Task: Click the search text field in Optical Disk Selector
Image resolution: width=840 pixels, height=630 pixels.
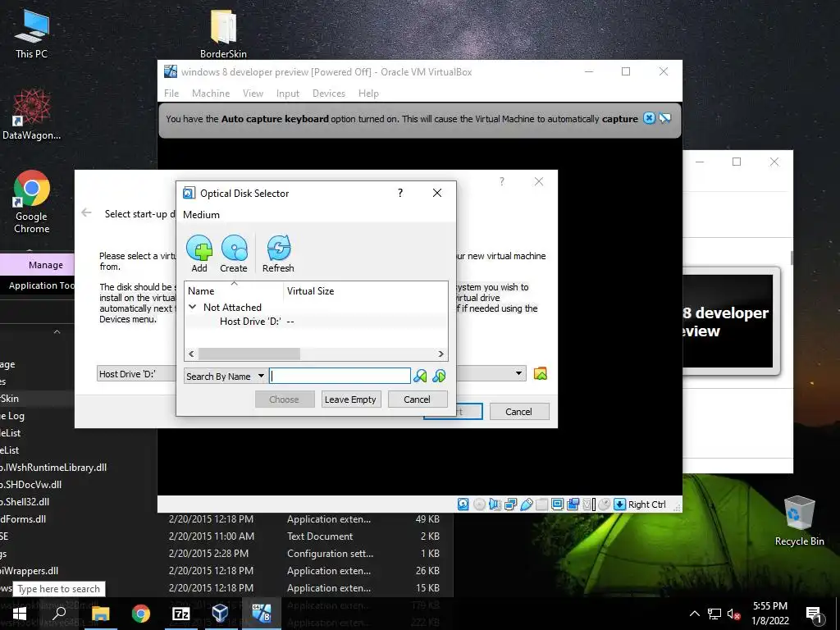Action: pos(340,376)
